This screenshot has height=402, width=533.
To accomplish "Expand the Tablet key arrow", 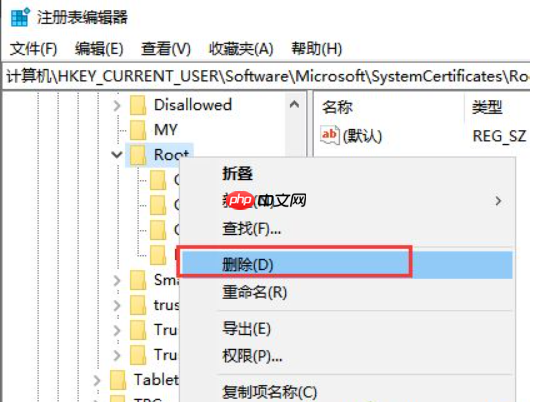I will click(97, 380).
